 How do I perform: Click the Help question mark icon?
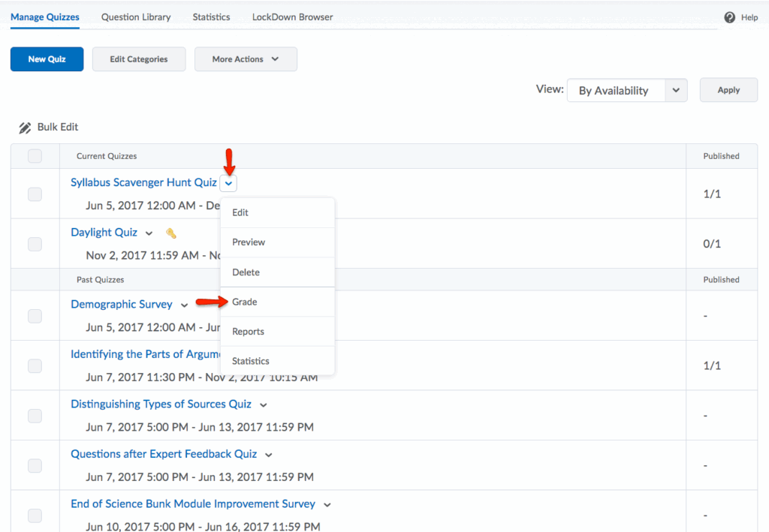point(729,17)
